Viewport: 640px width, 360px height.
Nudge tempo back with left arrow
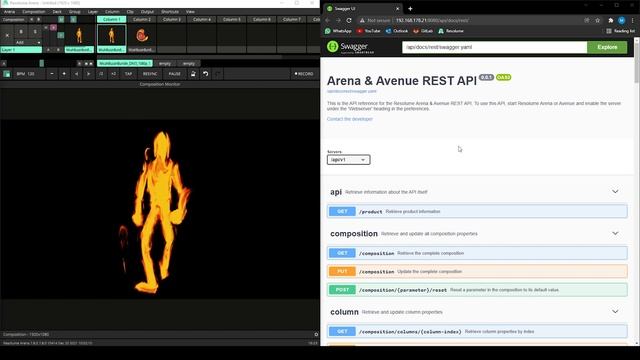click(x=76, y=74)
